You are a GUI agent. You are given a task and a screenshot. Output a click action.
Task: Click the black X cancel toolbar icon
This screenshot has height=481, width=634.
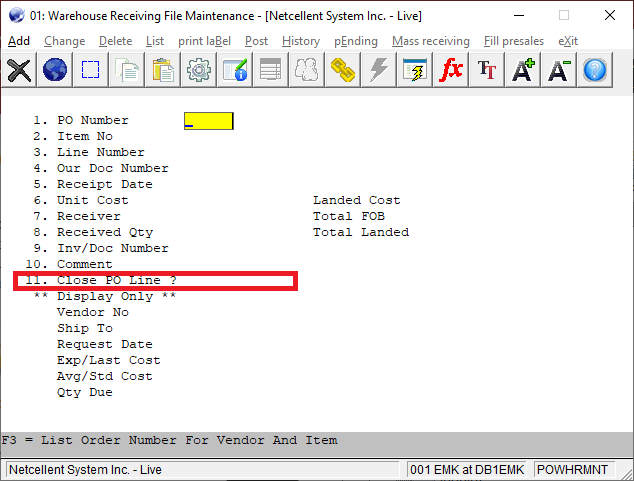pyautogui.click(x=20, y=70)
